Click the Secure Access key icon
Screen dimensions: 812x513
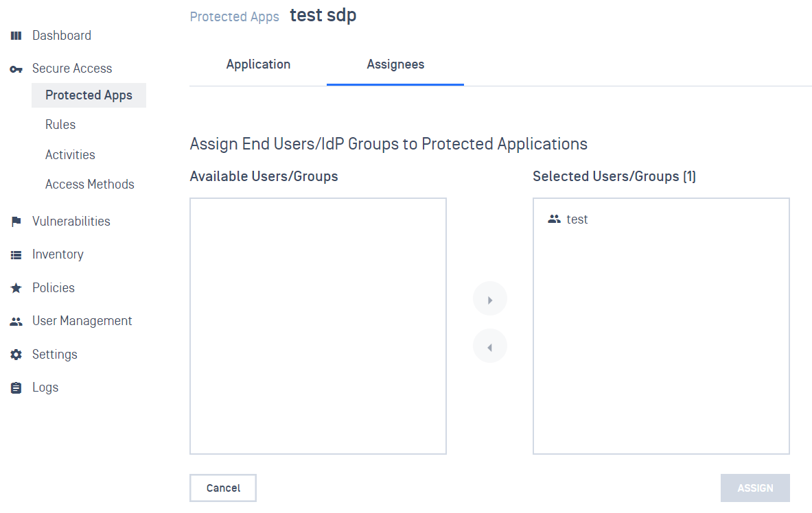16,69
